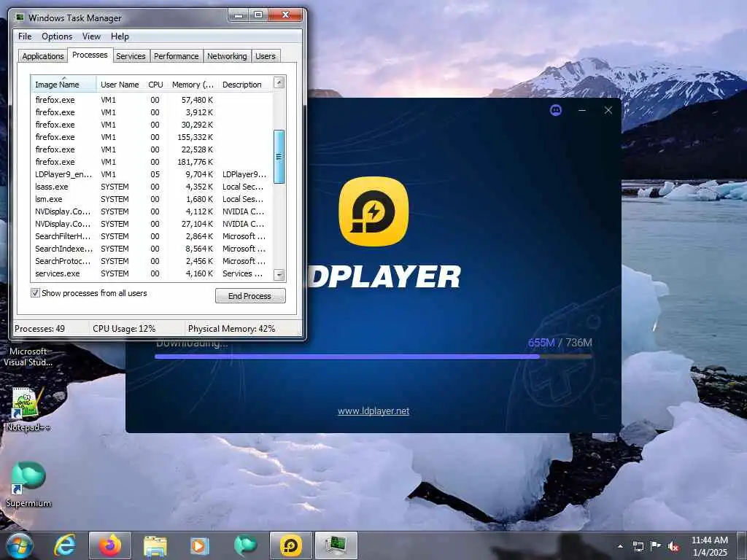
Task: Select the services.exe process row
Action: coord(152,273)
